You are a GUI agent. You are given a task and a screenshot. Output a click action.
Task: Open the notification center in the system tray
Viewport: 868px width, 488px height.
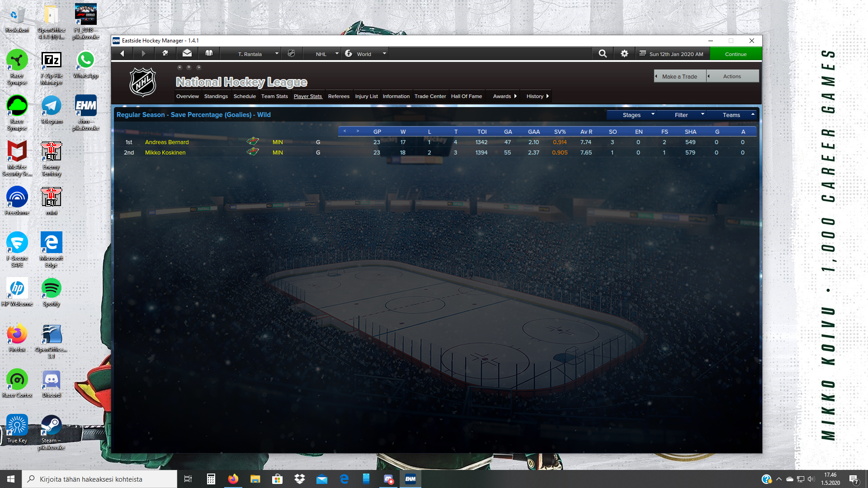854,479
